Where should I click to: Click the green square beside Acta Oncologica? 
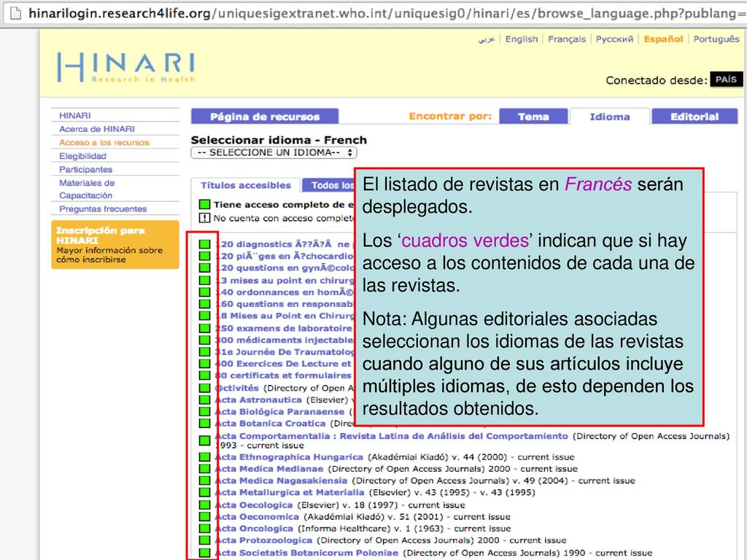click(x=204, y=528)
